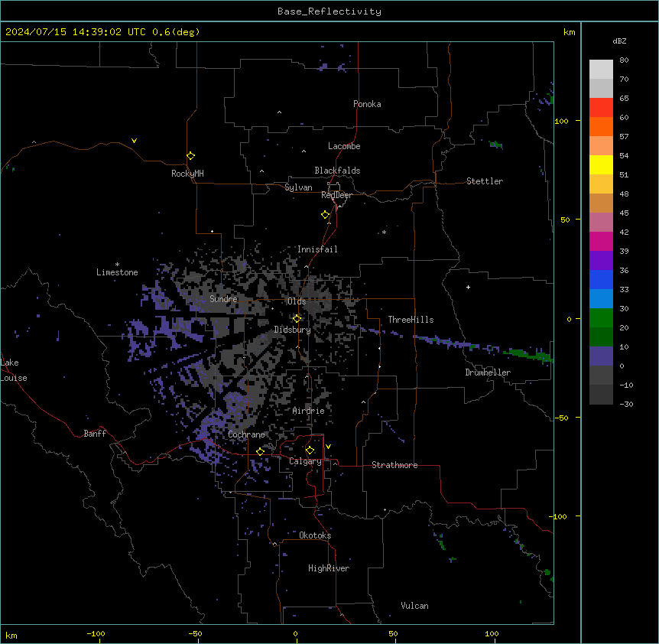Pick the dark orange 57–60 dBZ legend swatch
The height and width of the screenshot is (644, 659).
pyautogui.click(x=601, y=126)
